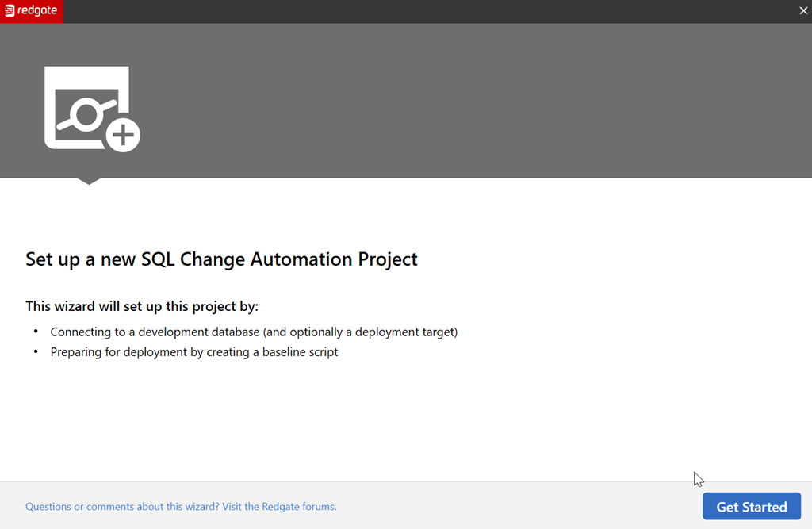Select the "Set up a new SQL Change Automation Project" heading
812x529 pixels.
coord(221,259)
